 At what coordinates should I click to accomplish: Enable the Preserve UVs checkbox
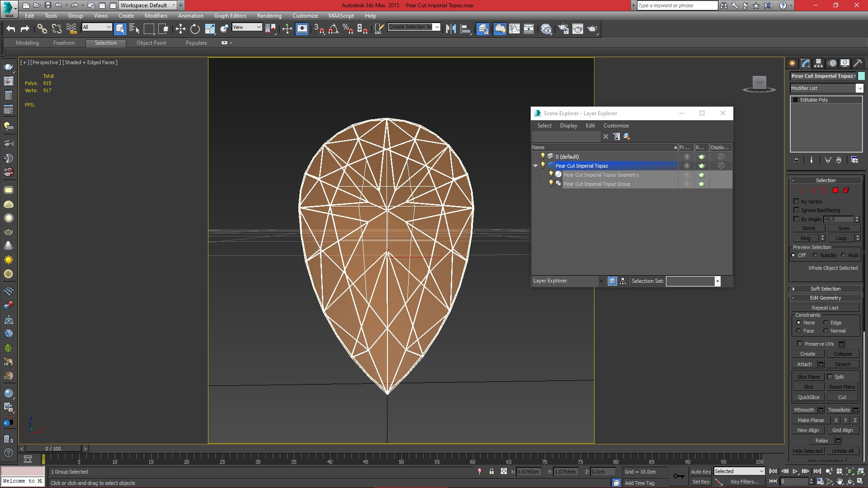click(800, 344)
